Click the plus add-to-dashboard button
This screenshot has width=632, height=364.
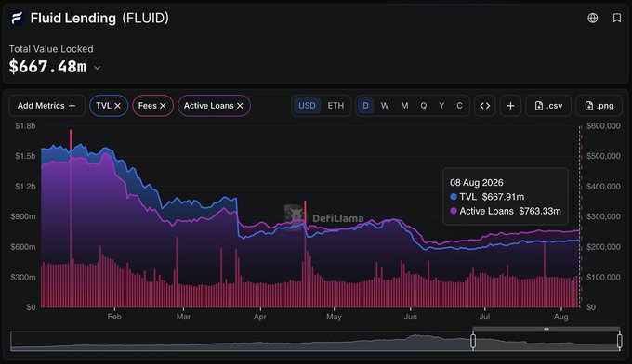[510, 106]
